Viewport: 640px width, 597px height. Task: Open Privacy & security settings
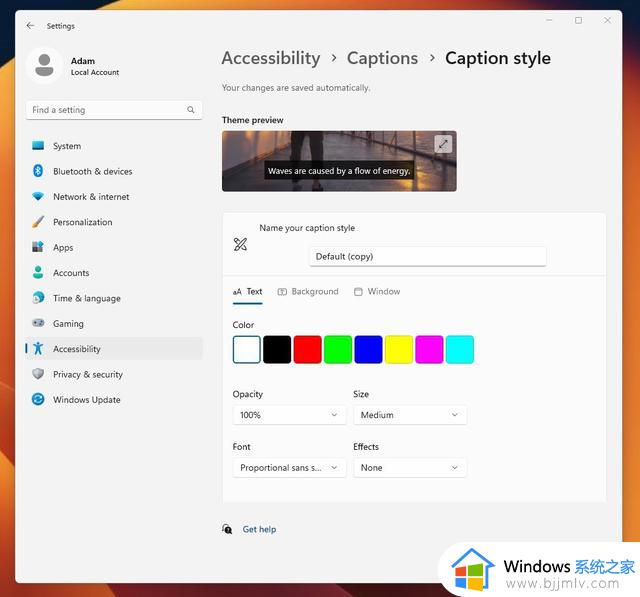tap(114, 374)
